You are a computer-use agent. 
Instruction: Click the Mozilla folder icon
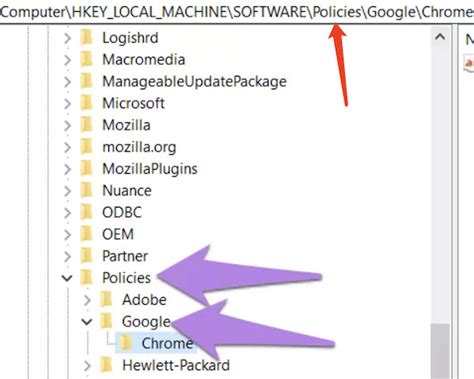point(87,125)
